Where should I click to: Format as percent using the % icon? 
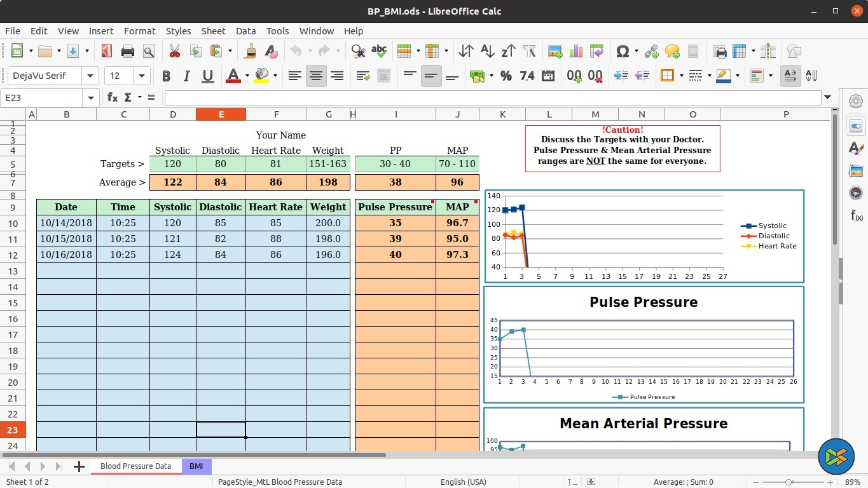(506, 76)
